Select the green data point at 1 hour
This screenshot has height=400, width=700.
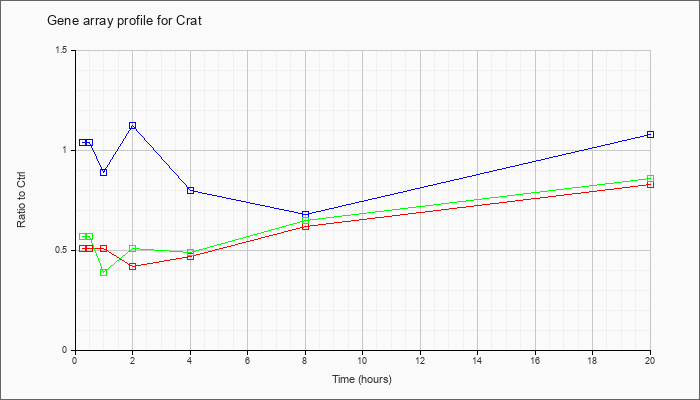pos(104,272)
